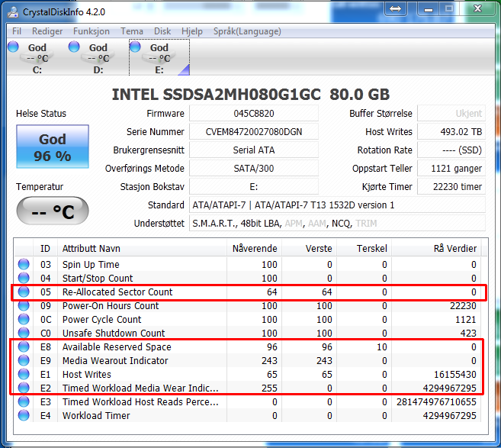Image resolution: width=501 pixels, height=448 pixels.
Task: Select the Start/Stop Count attribute name
Action: 98,279
